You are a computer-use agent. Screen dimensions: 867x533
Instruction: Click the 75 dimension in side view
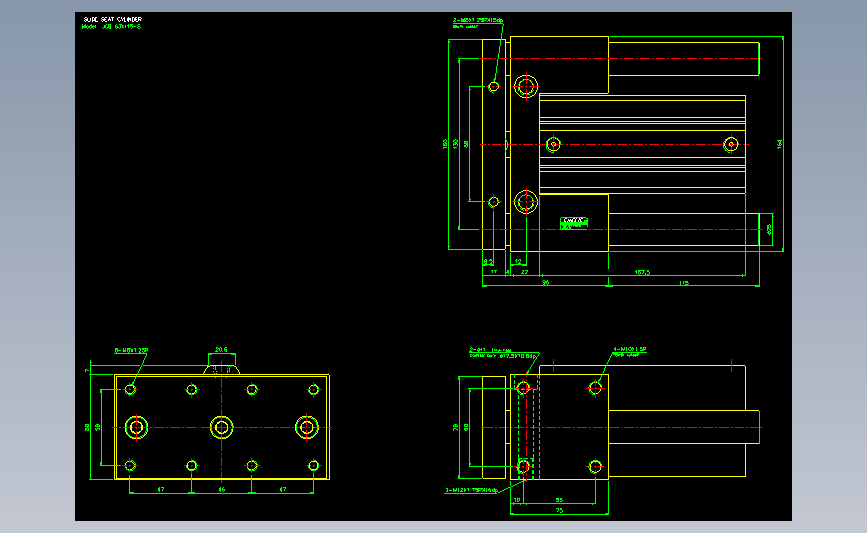559,511
